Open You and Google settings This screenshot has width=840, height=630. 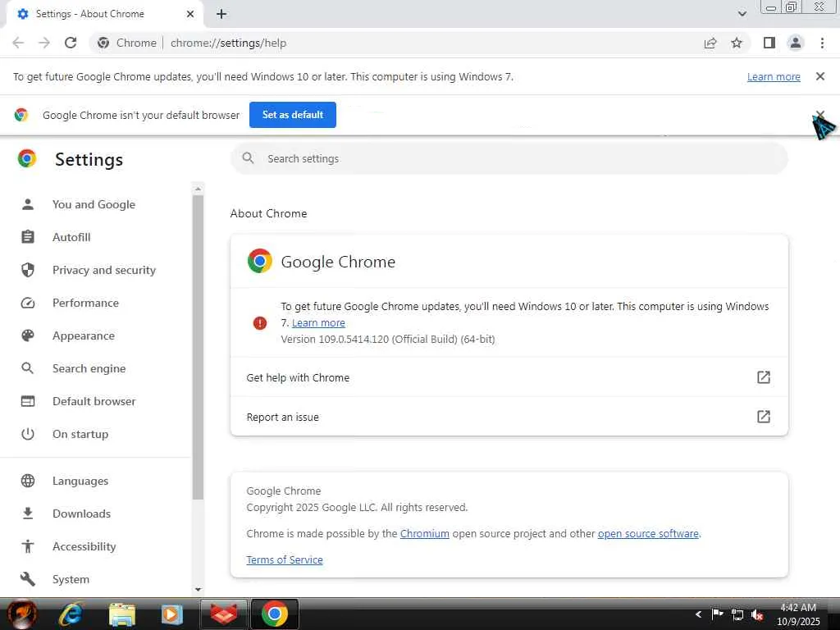coord(94,204)
